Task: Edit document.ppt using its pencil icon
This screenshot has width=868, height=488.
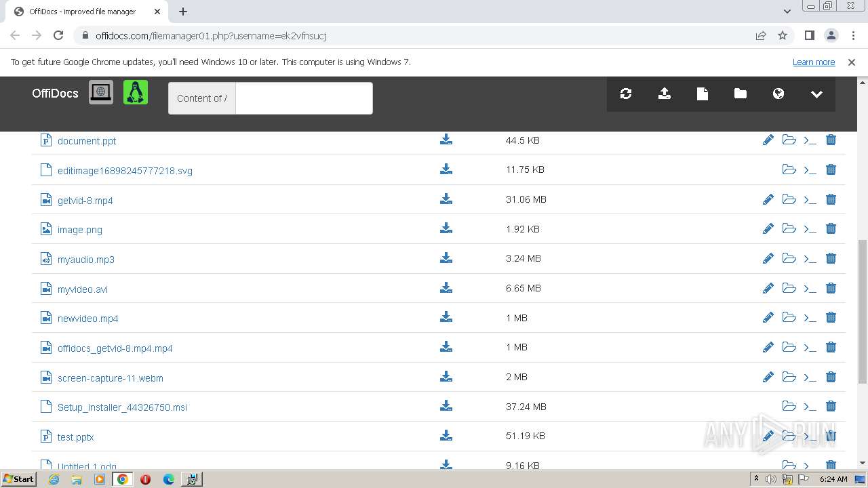Action: (768, 140)
